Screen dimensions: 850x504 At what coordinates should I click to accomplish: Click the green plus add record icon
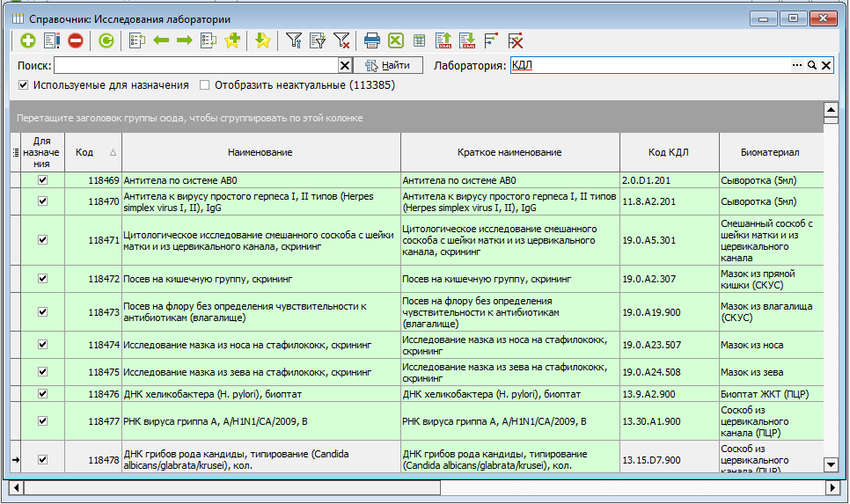point(27,40)
